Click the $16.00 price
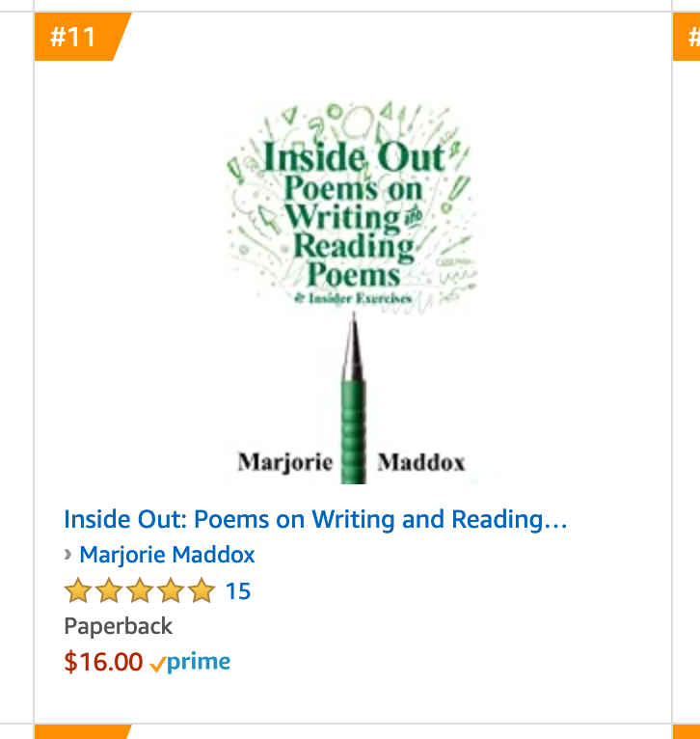The image size is (700, 739). pyautogui.click(x=103, y=662)
